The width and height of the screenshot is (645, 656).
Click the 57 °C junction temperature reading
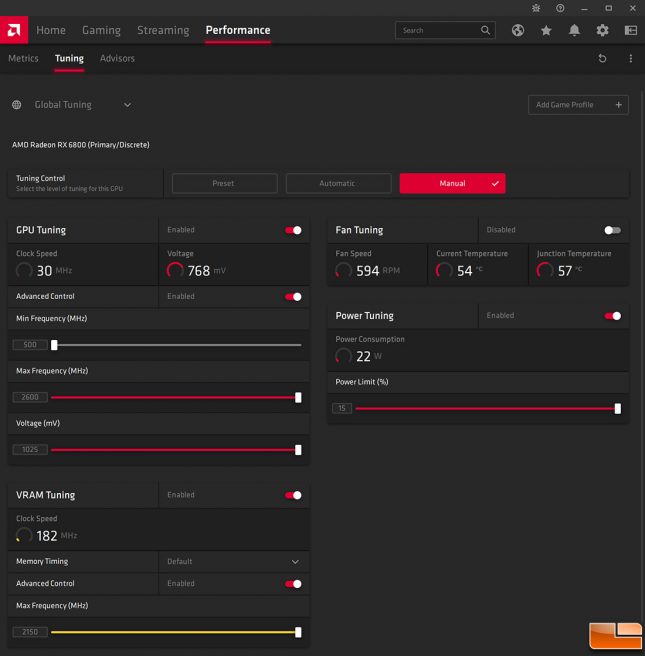click(570, 271)
